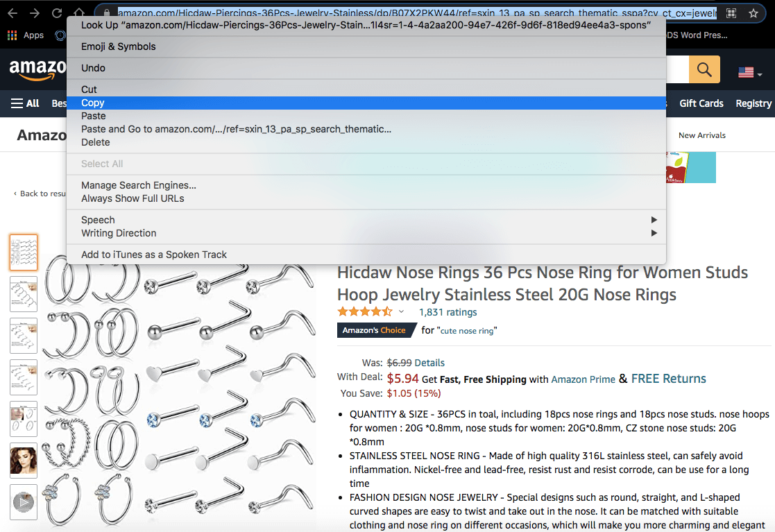Select the model face thumbnail
Screen dimensions: 775x532
point(23,461)
